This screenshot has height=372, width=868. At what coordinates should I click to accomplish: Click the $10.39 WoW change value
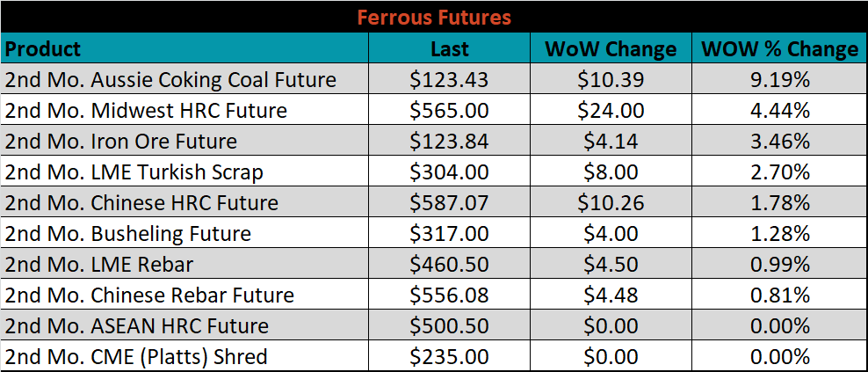(611, 79)
